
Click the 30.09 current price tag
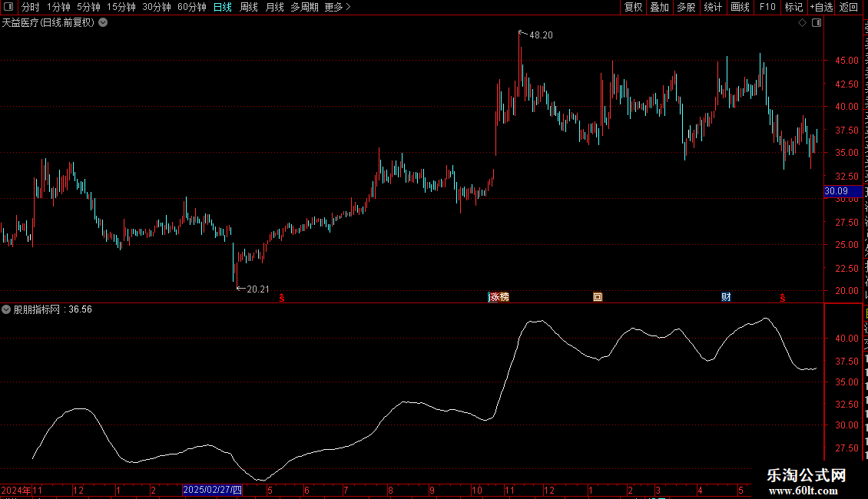click(x=843, y=191)
